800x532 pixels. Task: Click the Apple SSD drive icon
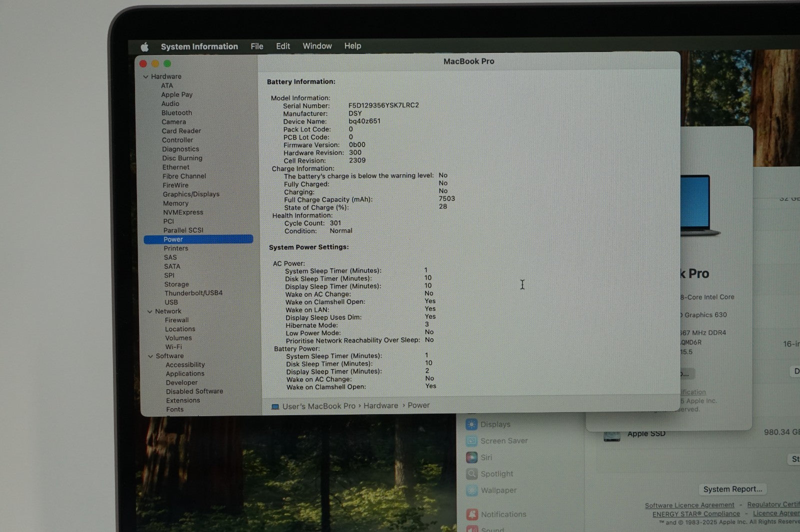click(x=612, y=436)
